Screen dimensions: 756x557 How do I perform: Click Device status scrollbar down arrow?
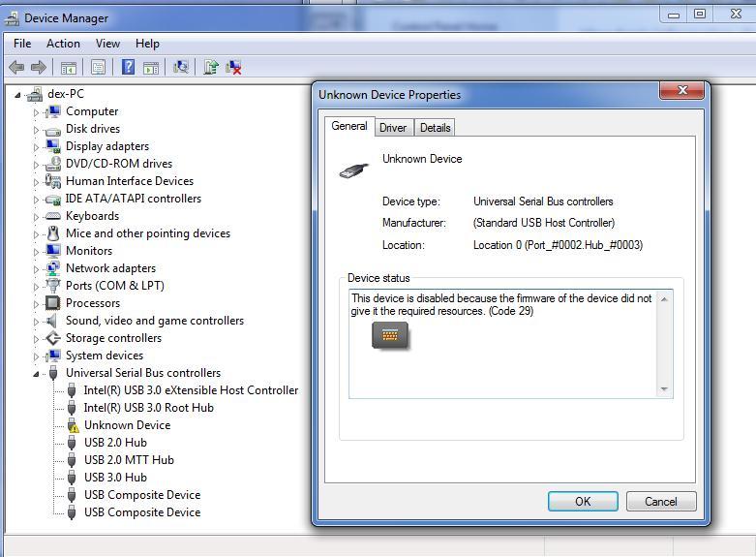[x=664, y=389]
